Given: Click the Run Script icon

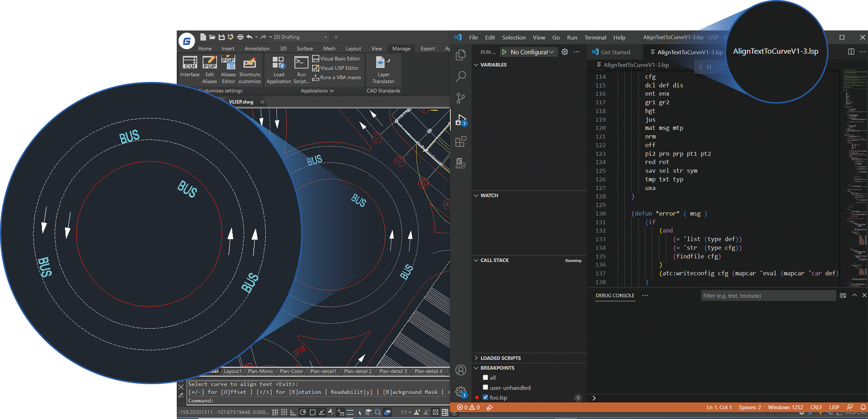Looking at the screenshot, I should pyautogui.click(x=302, y=70).
